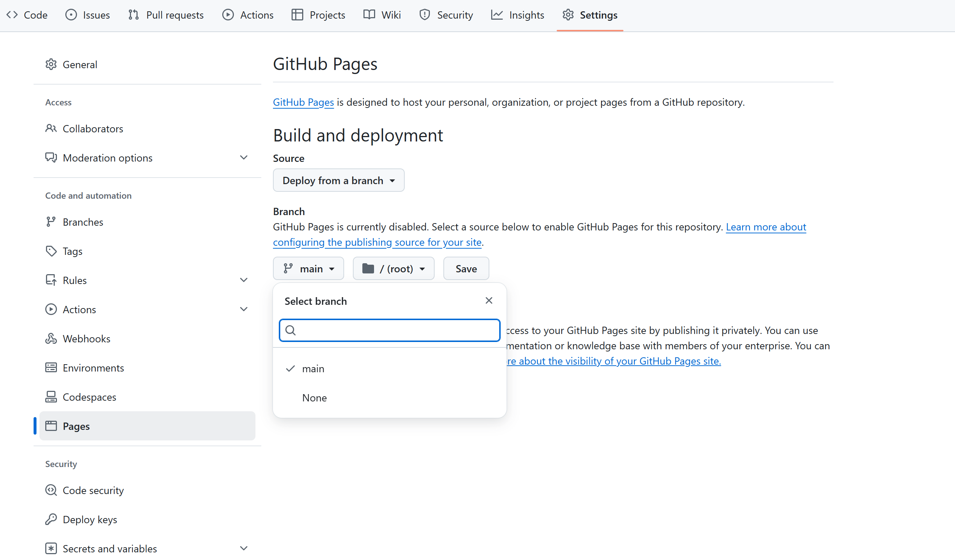Click the Environments icon in sidebar

[x=51, y=367]
